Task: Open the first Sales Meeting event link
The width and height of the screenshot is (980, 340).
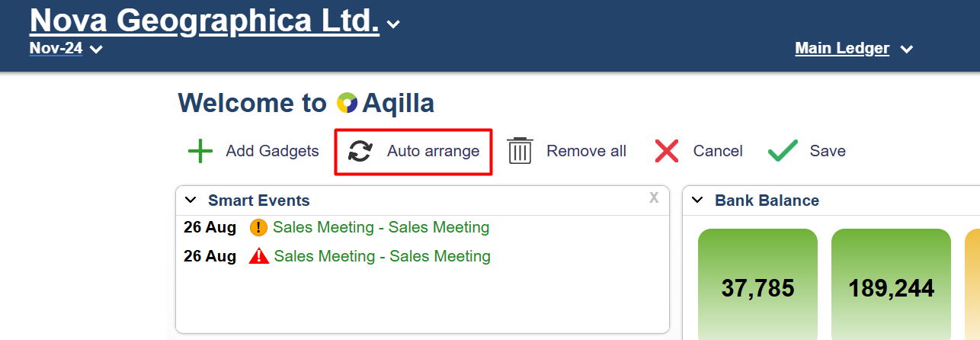Action: (x=381, y=227)
